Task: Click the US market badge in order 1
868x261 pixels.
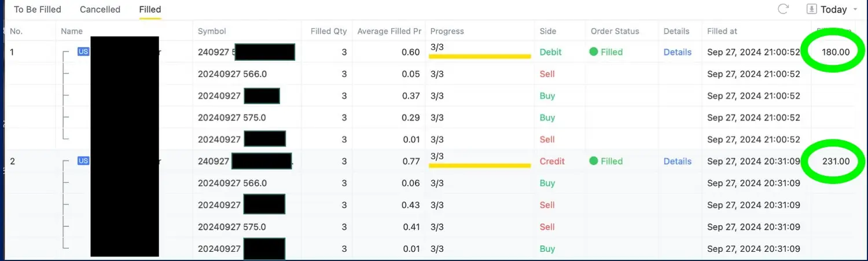Action: coord(83,52)
